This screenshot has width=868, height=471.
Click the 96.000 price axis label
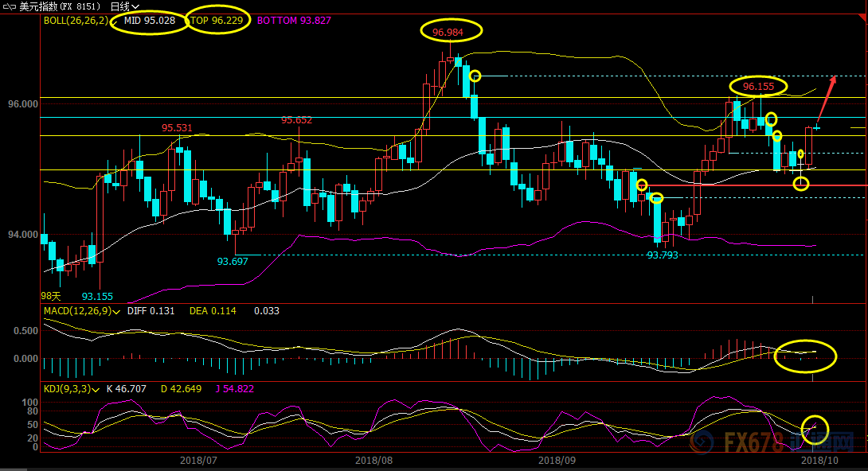point(23,104)
